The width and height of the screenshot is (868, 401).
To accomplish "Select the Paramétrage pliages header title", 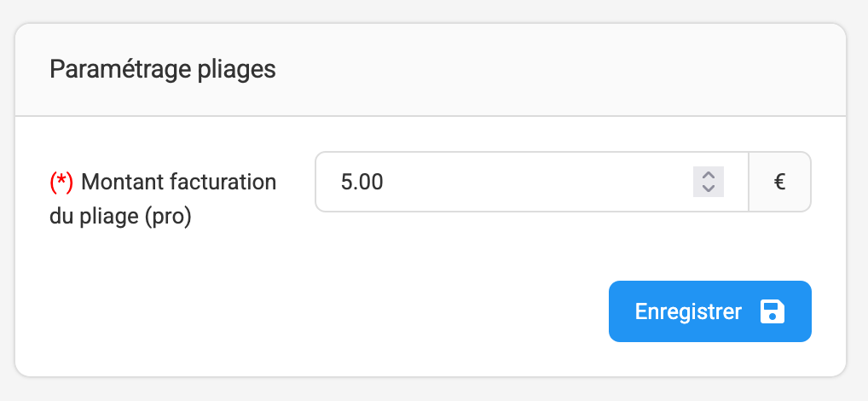I will coord(163,70).
